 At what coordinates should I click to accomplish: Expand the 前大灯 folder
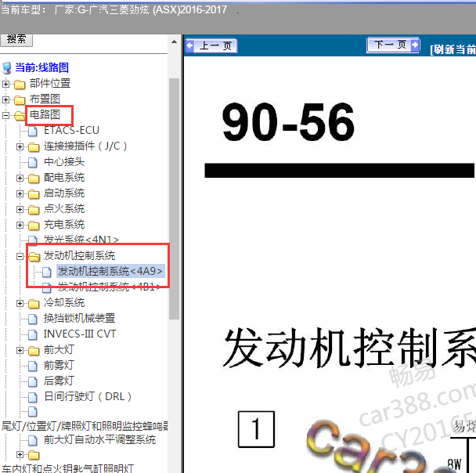tap(20, 351)
